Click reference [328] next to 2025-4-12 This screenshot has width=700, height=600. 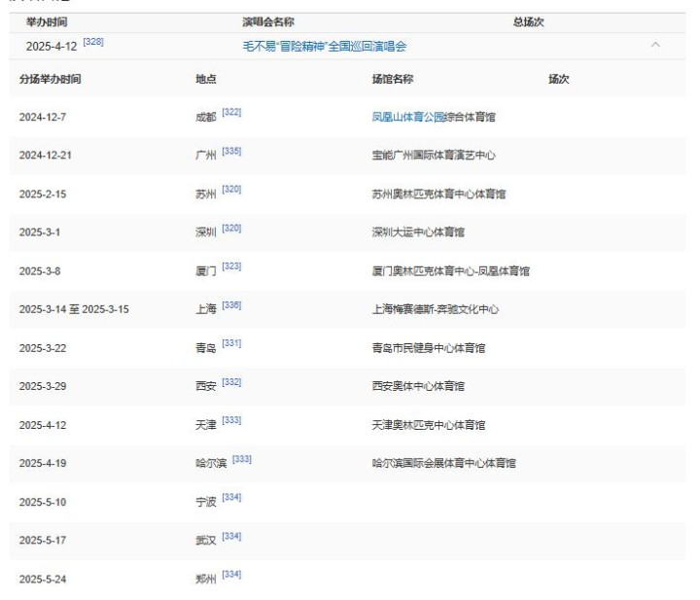93,44
